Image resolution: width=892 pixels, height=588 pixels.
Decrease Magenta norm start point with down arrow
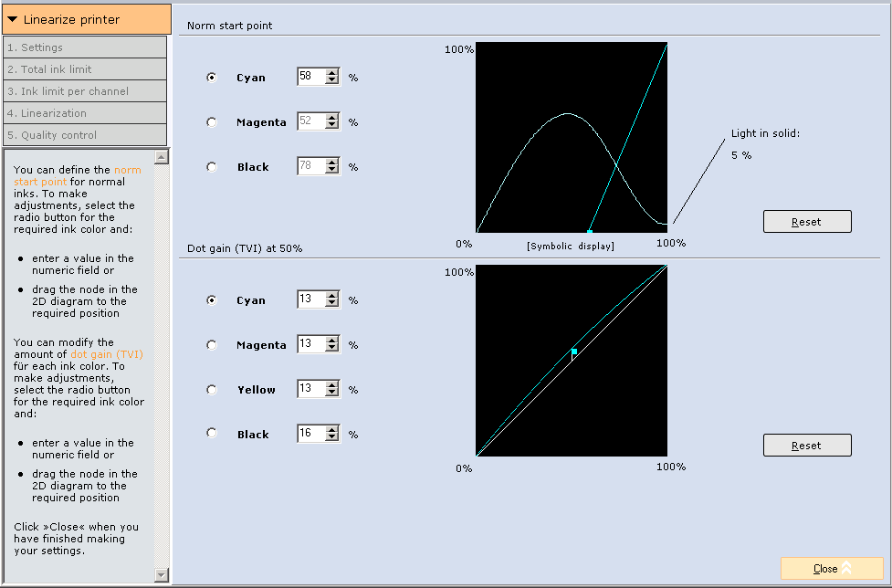click(x=332, y=125)
